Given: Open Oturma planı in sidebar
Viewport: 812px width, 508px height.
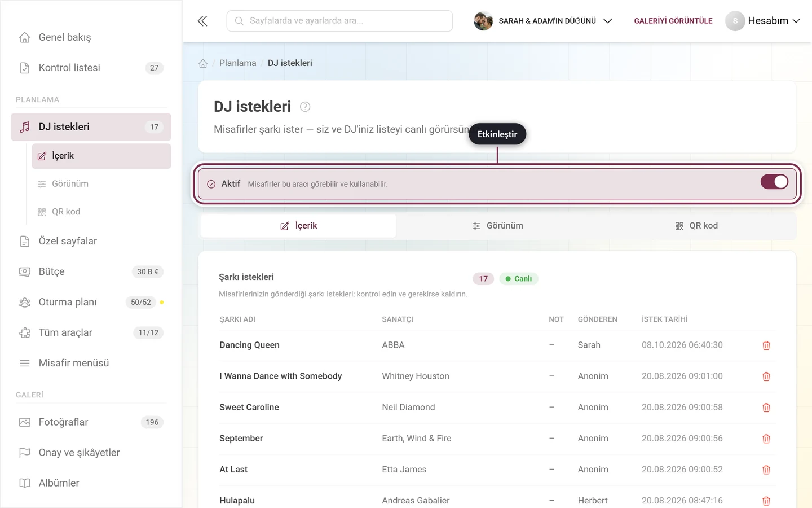Looking at the screenshot, I should coord(91,302).
